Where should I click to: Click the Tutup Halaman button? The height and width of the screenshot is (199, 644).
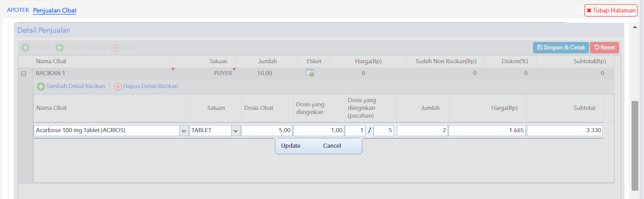[611, 10]
